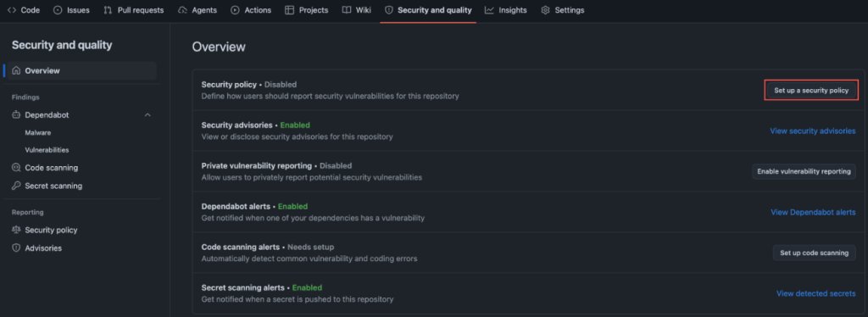Click the Code scanning magnifier icon
The image size is (868, 317).
tap(16, 168)
